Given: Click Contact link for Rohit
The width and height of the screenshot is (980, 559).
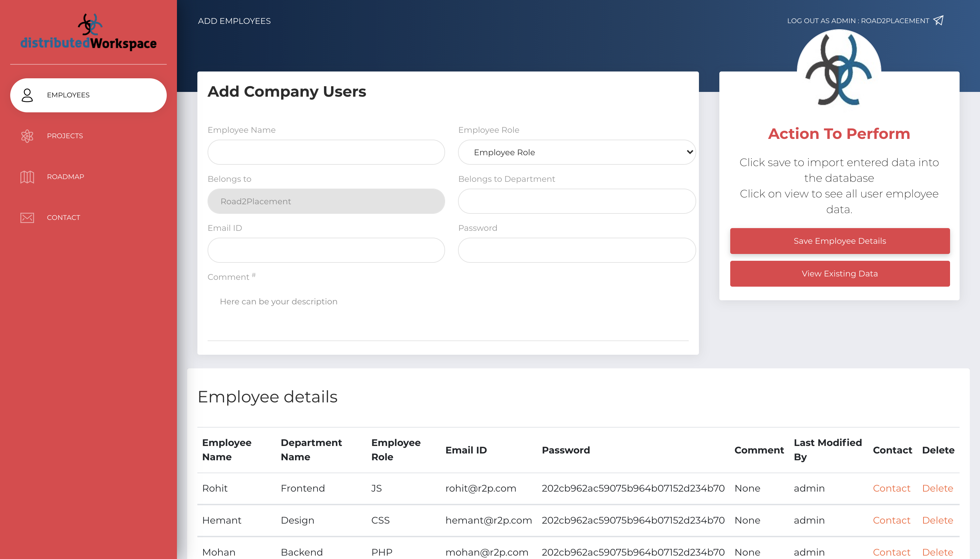Looking at the screenshot, I should pyautogui.click(x=892, y=488).
